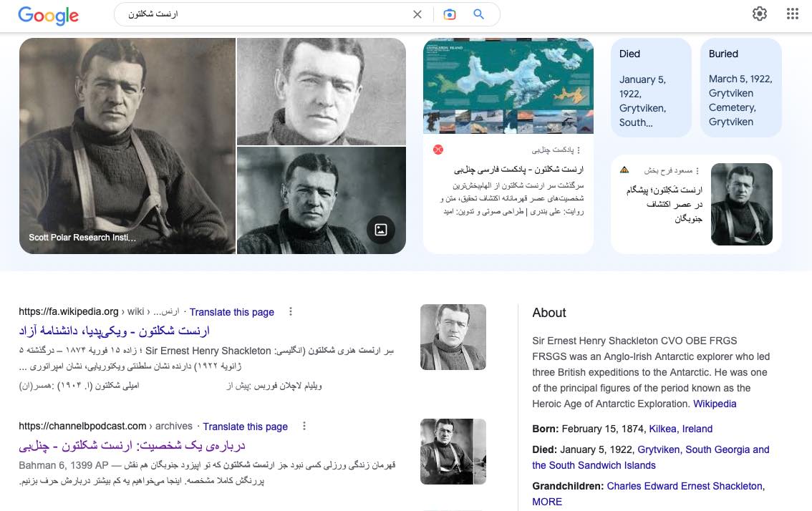Open Ireland link in Born row
Viewport: 812px width, 511px height.
click(697, 429)
